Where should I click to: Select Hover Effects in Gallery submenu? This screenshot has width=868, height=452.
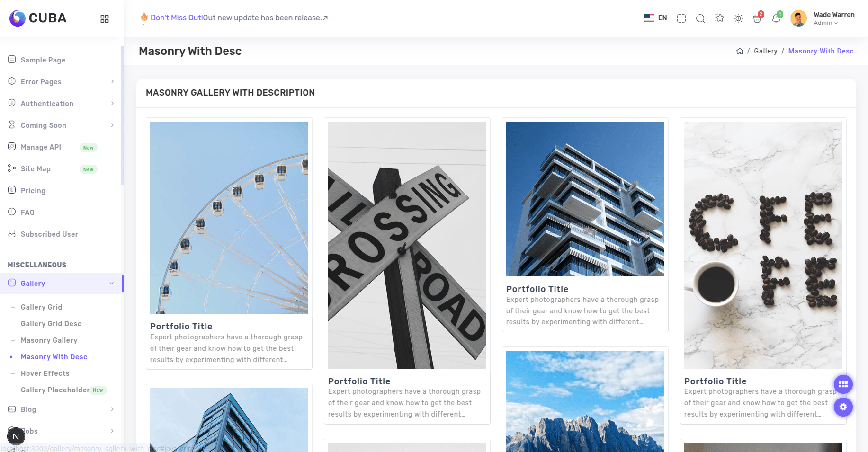[x=45, y=373]
